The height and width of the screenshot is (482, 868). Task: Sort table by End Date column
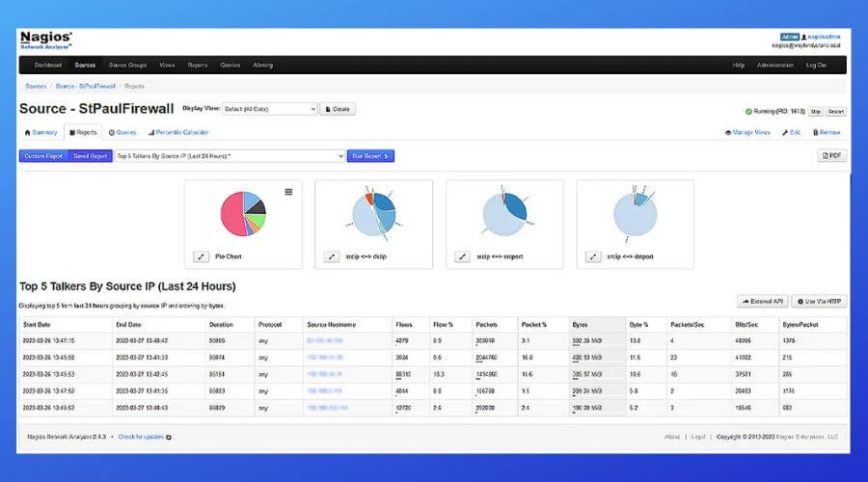pyautogui.click(x=128, y=325)
